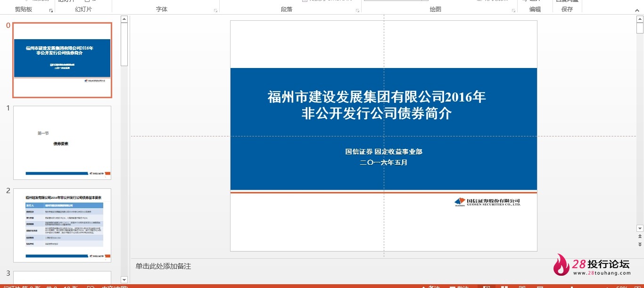Click the slide editor scrollbar handle
Image resolution: width=644 pixels, height=288 pixels.
point(640,28)
